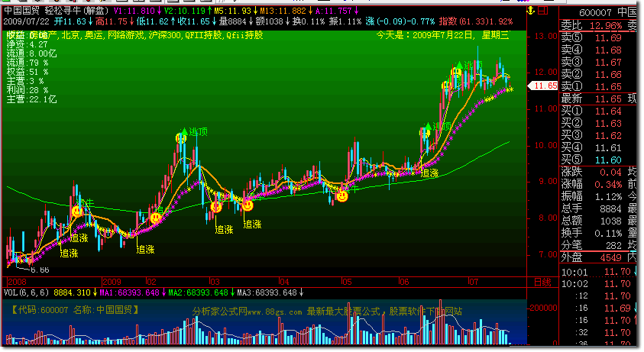This screenshot has height=352, width=644.
Task: Click the 指数(61.33)1.92% index value
Action: click(476, 21)
